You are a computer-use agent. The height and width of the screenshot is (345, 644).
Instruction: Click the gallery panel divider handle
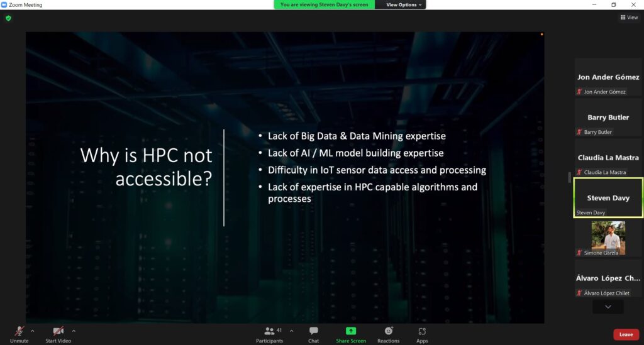(x=569, y=177)
